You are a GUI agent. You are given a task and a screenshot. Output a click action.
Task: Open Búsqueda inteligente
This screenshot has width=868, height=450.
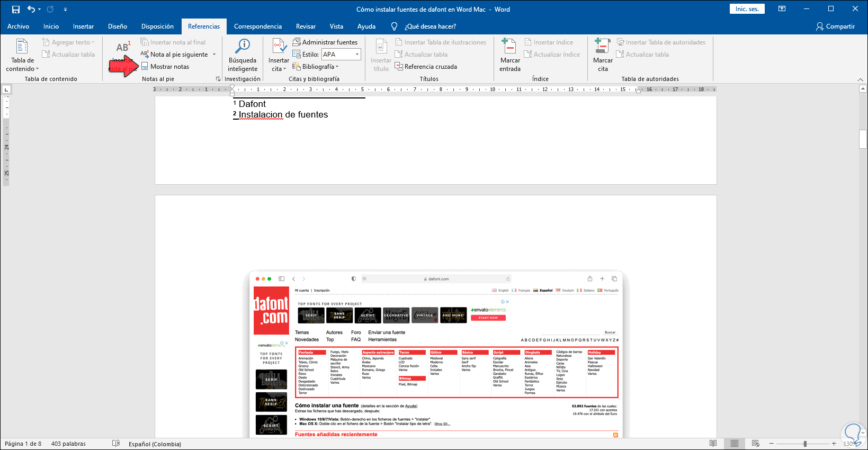[243, 56]
